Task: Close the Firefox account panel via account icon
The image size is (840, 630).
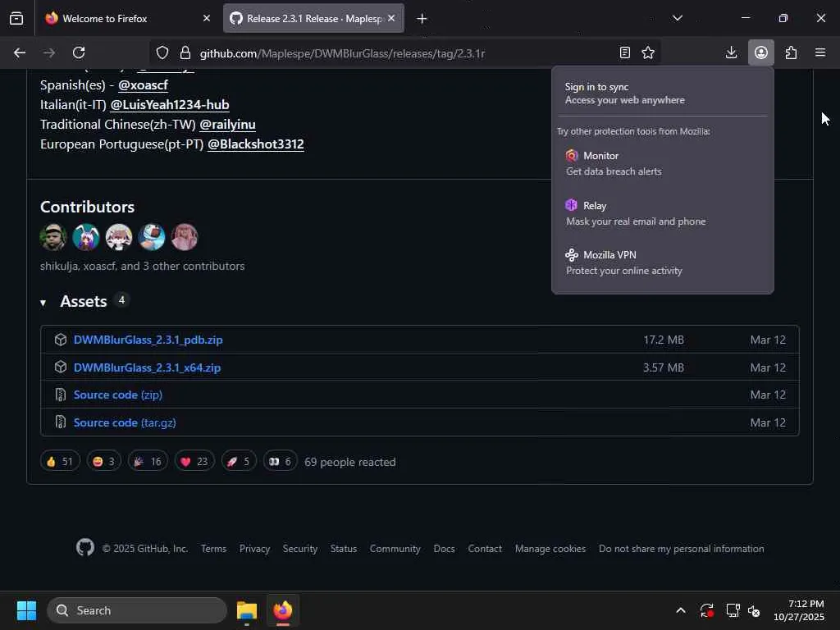Action: tap(761, 52)
